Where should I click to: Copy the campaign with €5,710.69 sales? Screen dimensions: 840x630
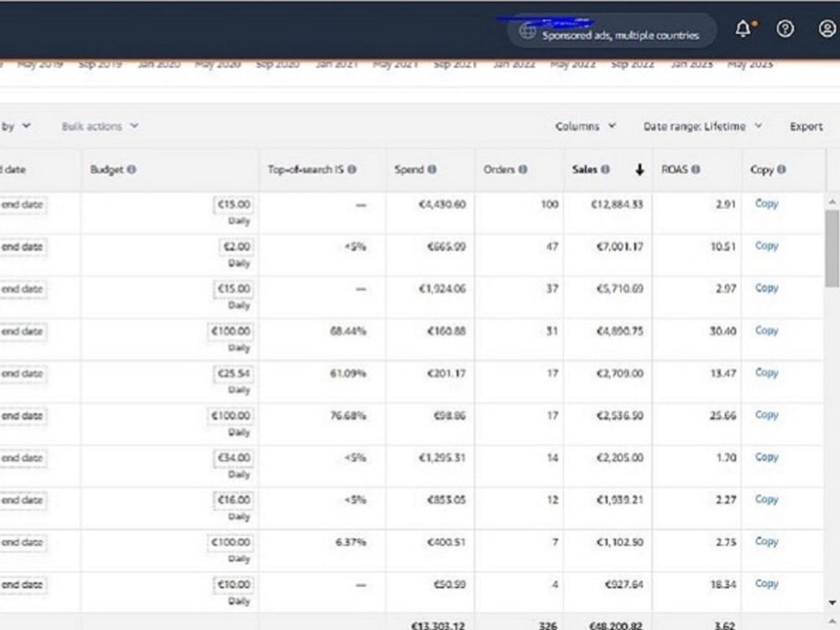click(767, 288)
